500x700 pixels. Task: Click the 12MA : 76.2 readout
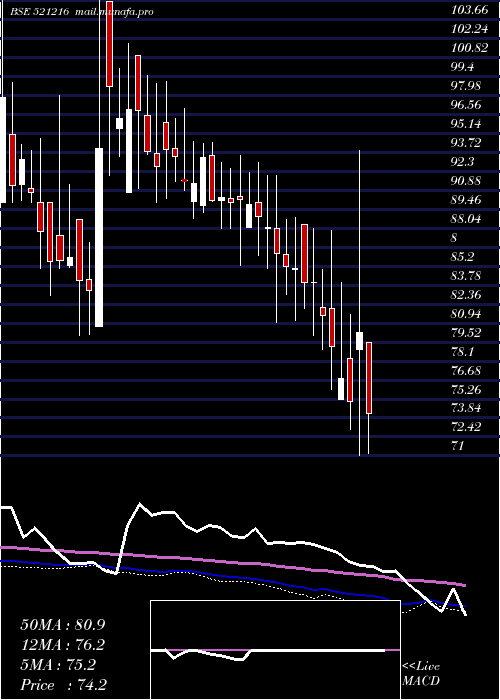pyautogui.click(x=63, y=645)
